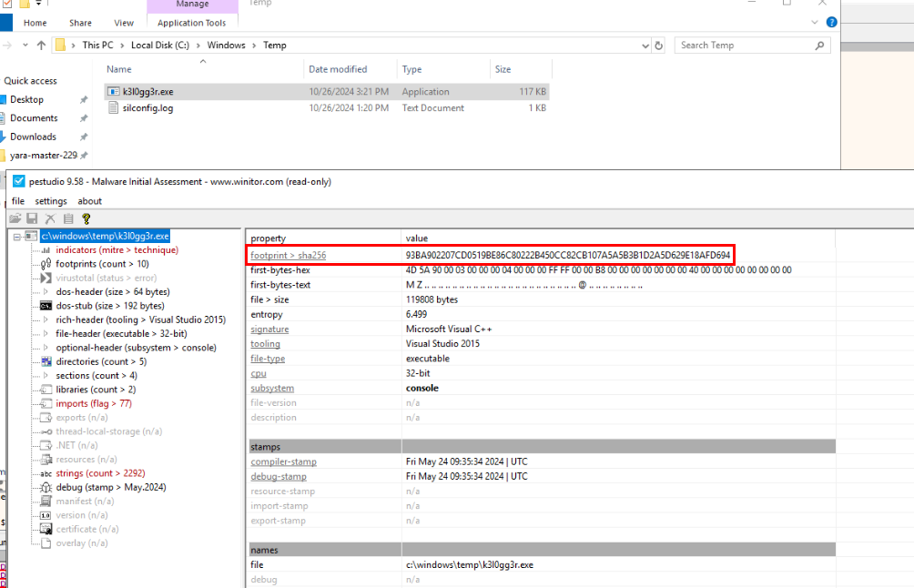Sort files by Name column header
The image size is (914, 588).
coord(119,69)
